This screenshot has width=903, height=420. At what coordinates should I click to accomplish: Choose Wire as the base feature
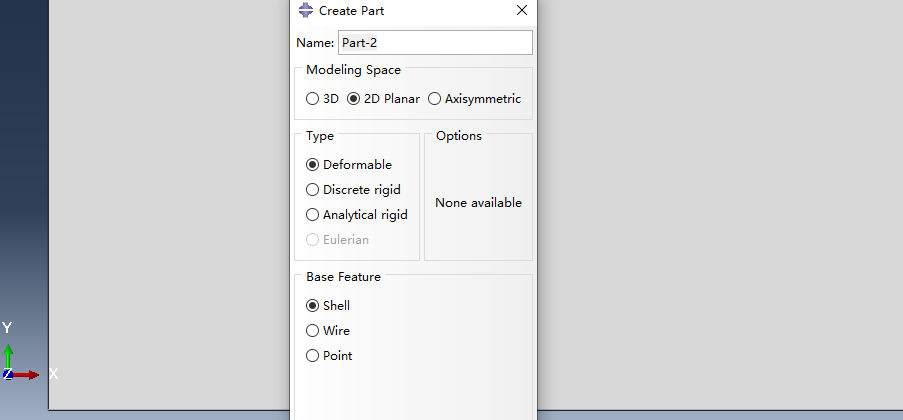tap(328, 331)
